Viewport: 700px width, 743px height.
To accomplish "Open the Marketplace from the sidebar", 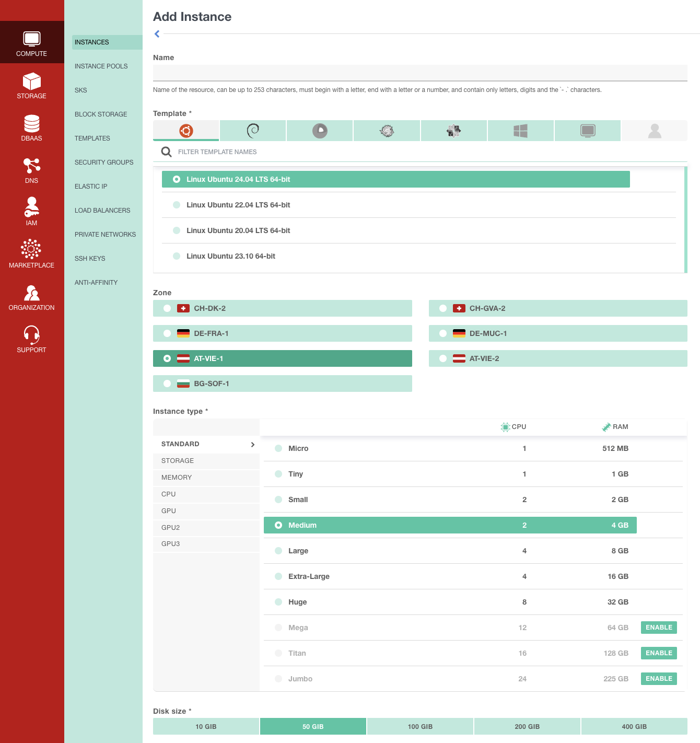I will 31,254.
